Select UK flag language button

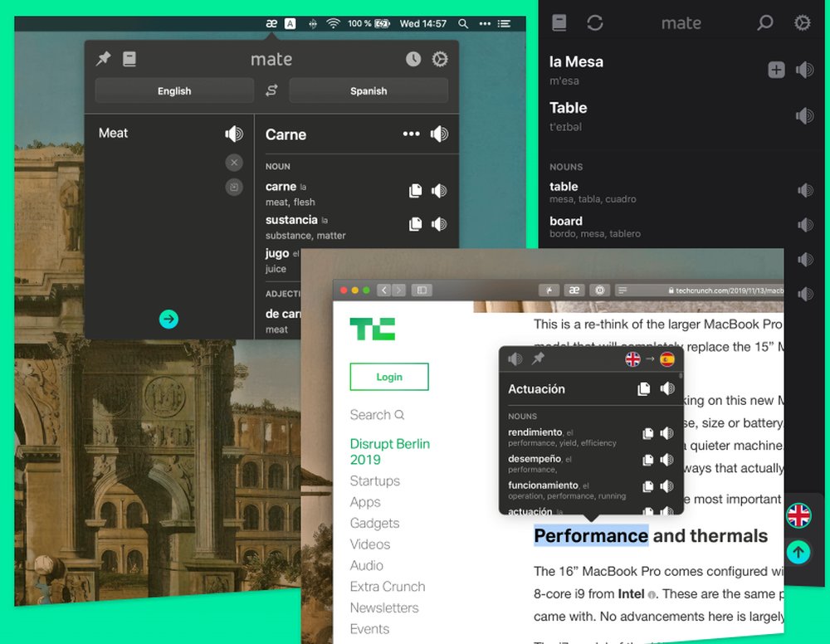(x=798, y=515)
